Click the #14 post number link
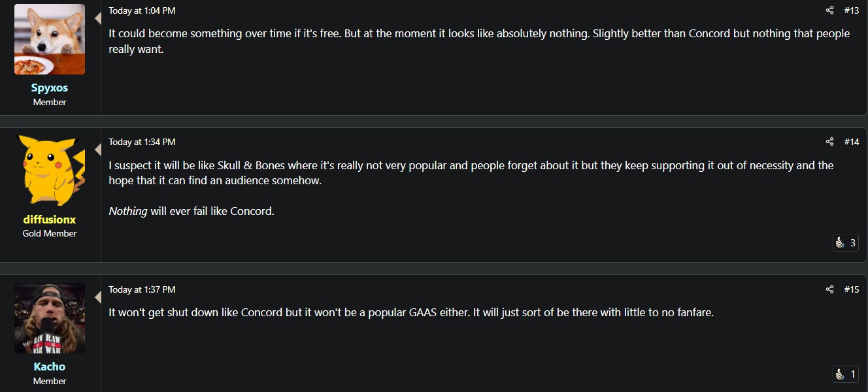The width and height of the screenshot is (868, 392). 851,142
